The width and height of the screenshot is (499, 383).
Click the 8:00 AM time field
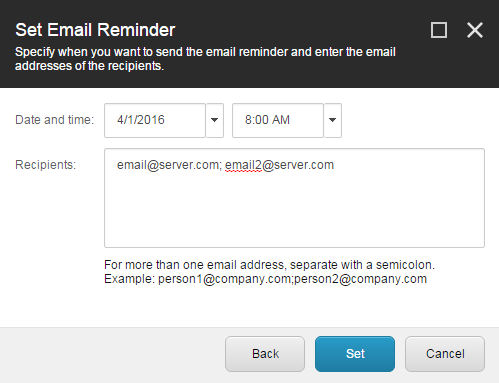(278, 120)
